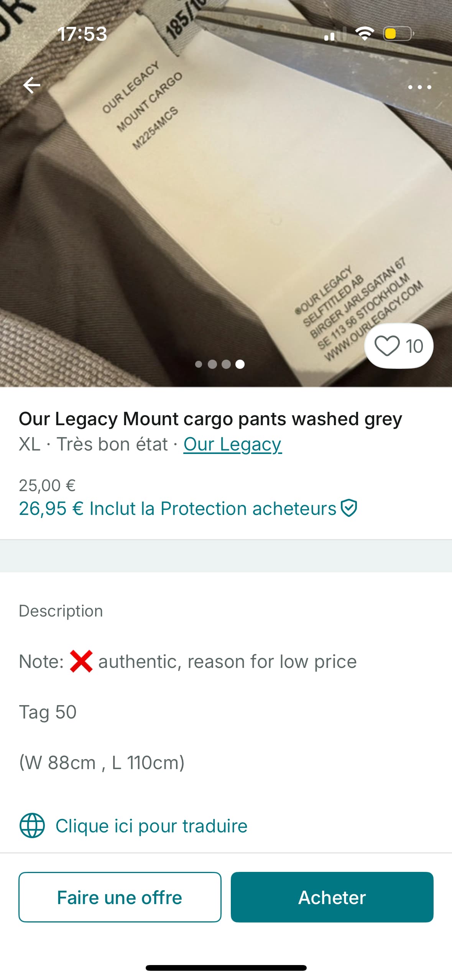Tap the cellular signal bars icon

coord(335,35)
